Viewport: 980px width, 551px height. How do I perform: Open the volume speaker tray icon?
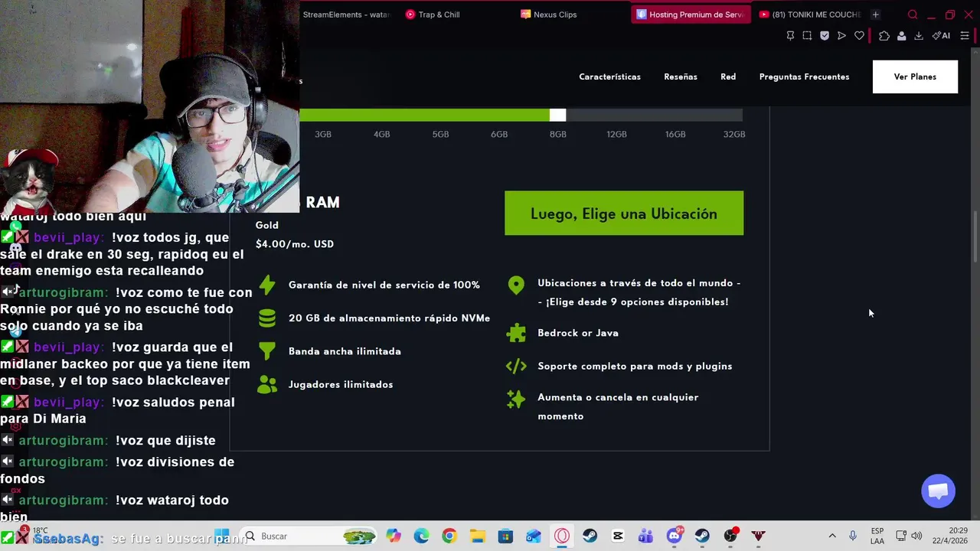916,536
